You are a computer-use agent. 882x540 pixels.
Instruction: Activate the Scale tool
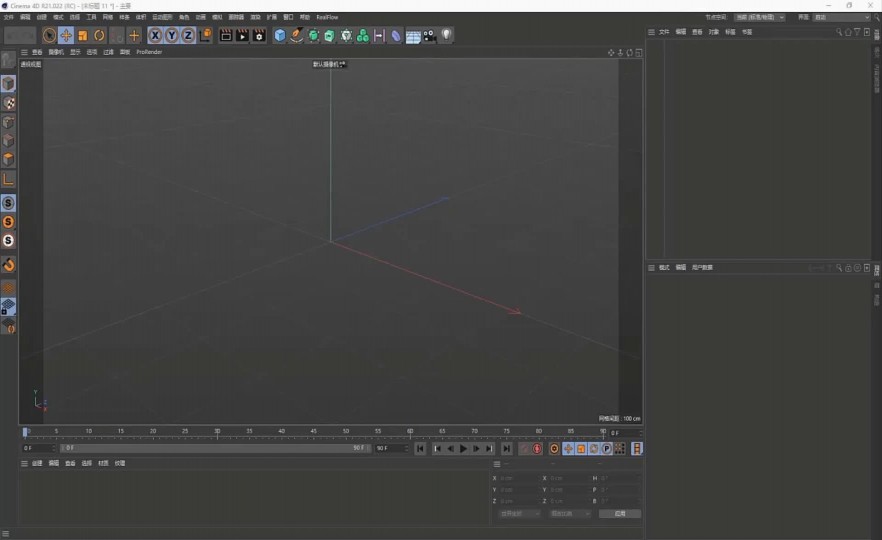[x=83, y=36]
